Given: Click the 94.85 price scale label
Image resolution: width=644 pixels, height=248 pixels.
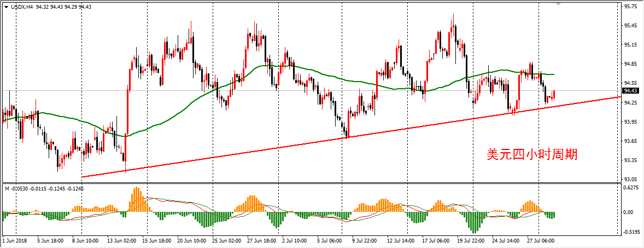Looking at the screenshot, I should point(632,64).
